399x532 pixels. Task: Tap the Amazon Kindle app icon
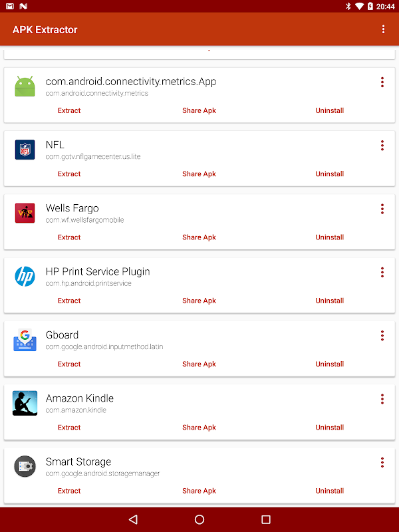[25, 403]
